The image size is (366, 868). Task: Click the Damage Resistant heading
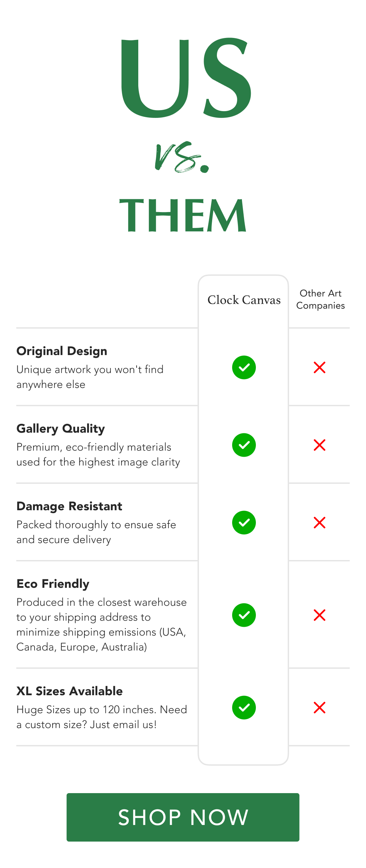pos(69,506)
